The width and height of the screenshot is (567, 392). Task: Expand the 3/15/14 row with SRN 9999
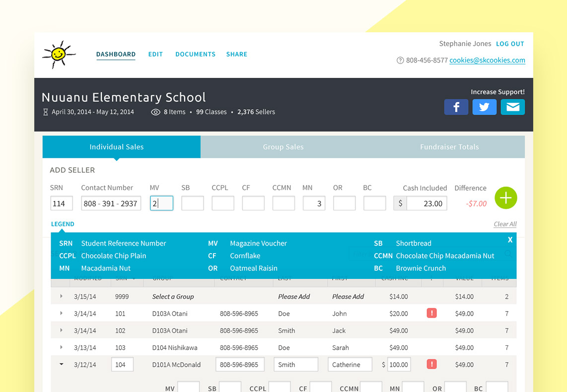[x=61, y=296]
